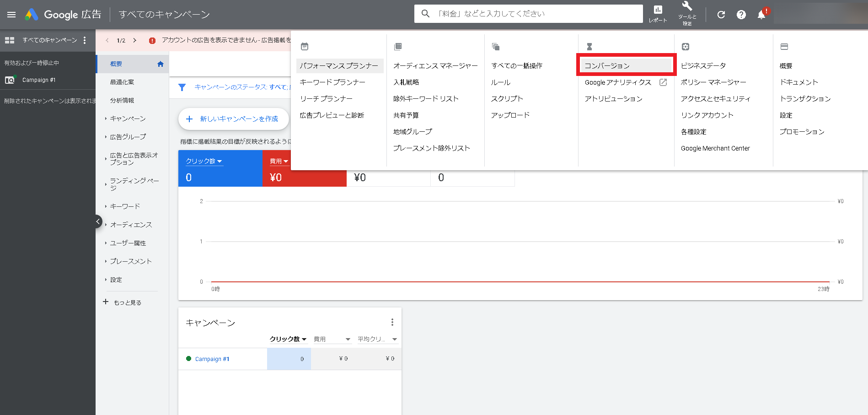Open 最適化案 in sidebar
The height and width of the screenshot is (415, 868).
coord(122,82)
